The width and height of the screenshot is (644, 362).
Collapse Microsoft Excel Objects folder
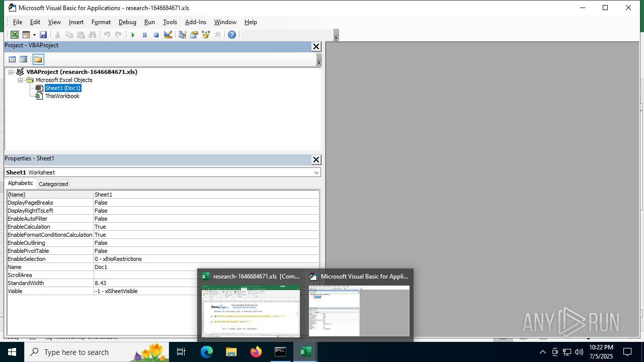point(21,80)
